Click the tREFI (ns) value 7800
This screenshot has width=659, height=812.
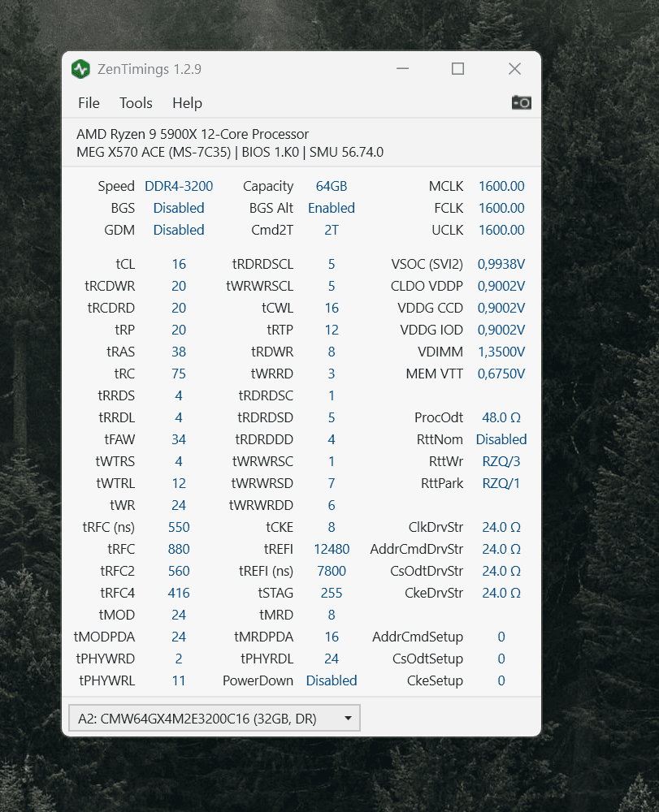[332, 571]
